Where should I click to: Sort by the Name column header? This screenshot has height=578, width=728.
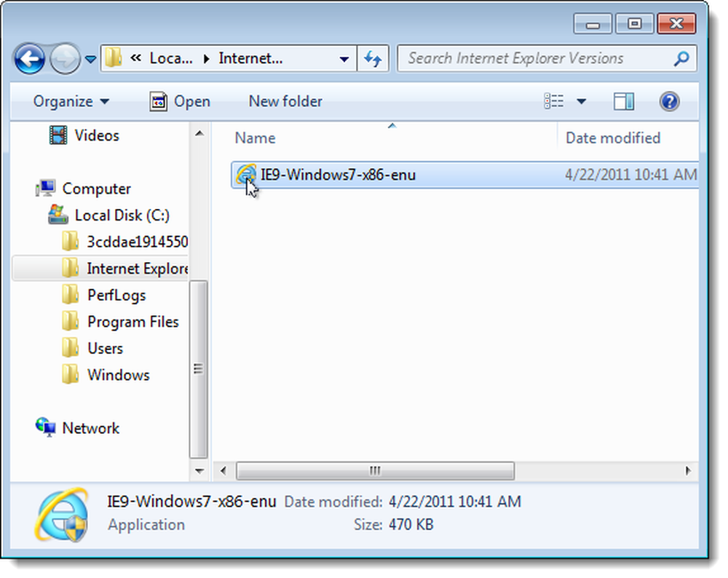click(255, 138)
